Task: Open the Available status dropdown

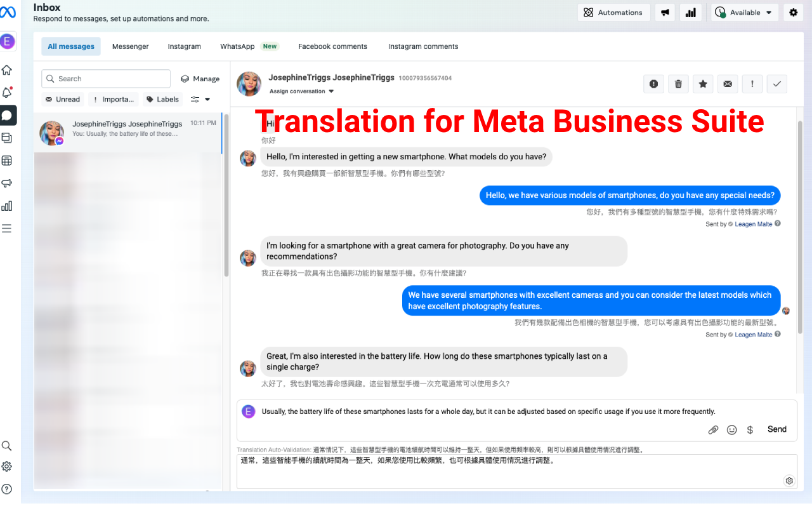Action: point(744,12)
